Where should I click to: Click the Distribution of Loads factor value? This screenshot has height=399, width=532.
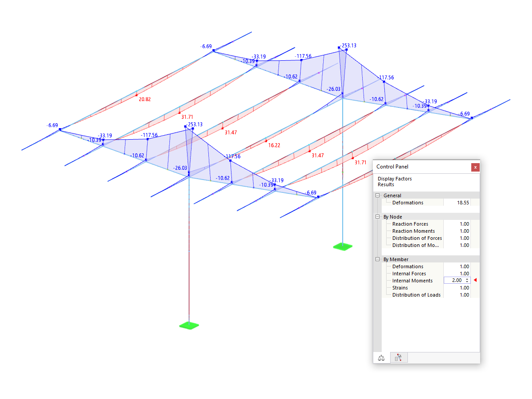463,295
